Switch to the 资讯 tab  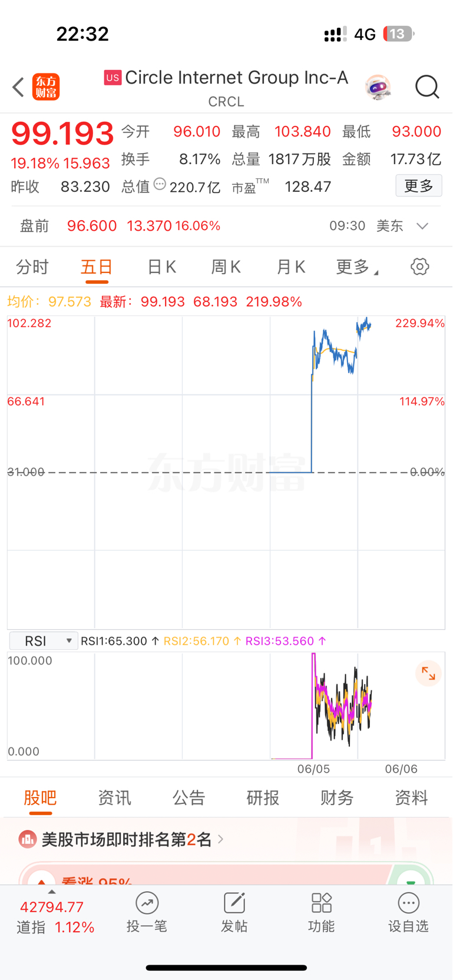114,798
